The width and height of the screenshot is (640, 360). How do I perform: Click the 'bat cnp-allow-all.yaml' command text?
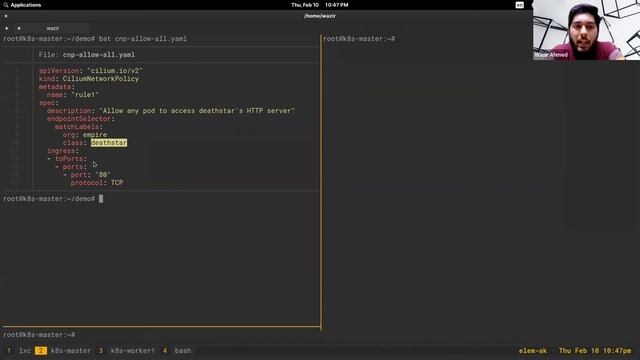pyautogui.click(x=142, y=39)
